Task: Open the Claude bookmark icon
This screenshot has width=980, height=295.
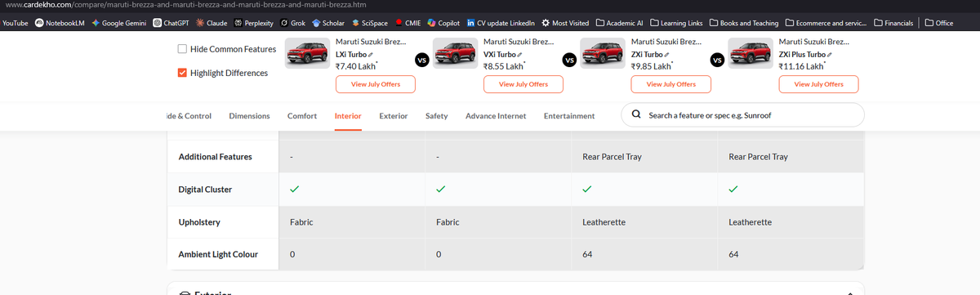Action: pyautogui.click(x=201, y=23)
